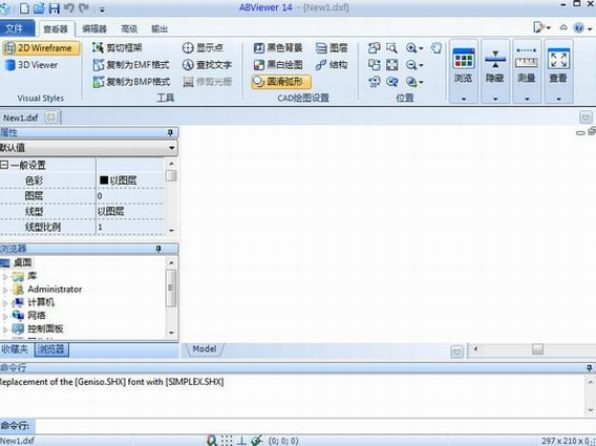Viewport: 596px width, 446px height.
Task: Click the 线型比例 linetype scale value 1
Action: click(131, 227)
